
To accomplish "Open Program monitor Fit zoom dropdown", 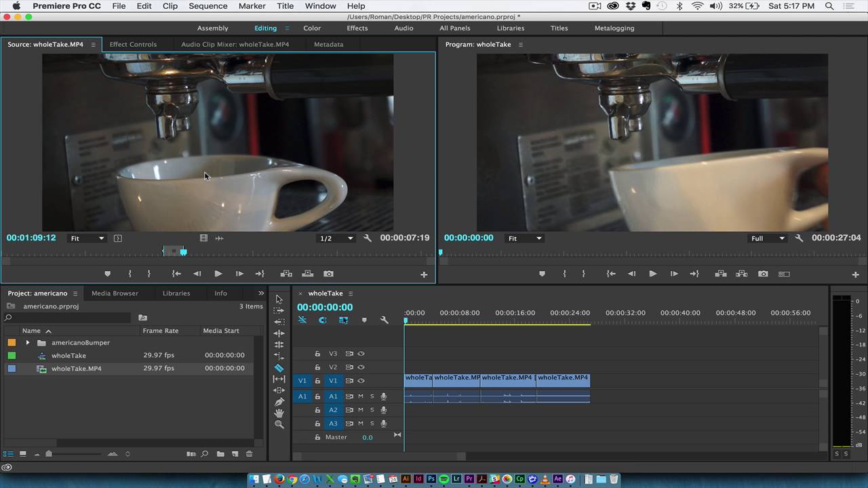I will tap(525, 238).
